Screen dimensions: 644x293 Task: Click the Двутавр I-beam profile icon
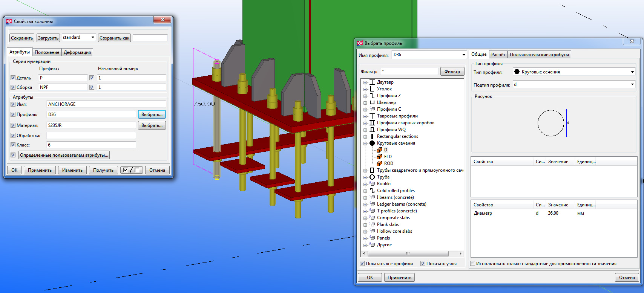[372, 82]
